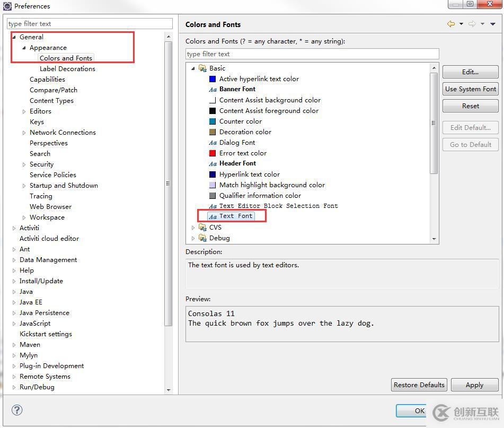Open the preferences page view menu arrow
The image size is (504, 428).
point(493,24)
